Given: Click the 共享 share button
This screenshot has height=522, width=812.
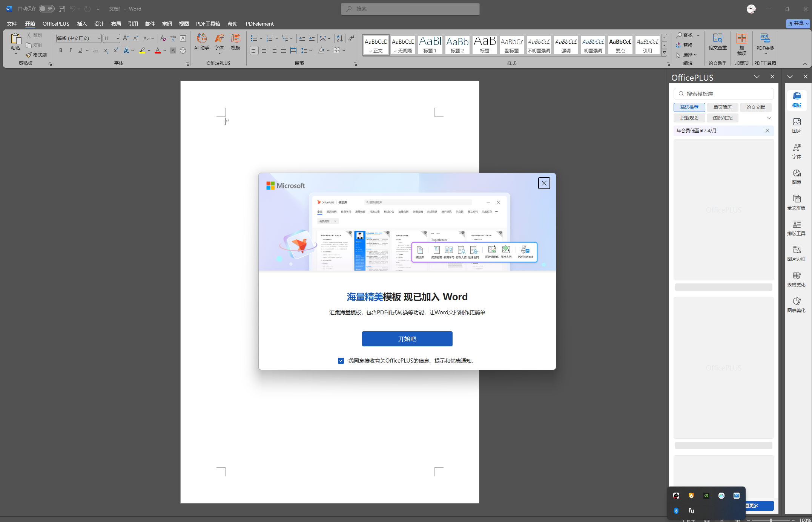Looking at the screenshot, I should [x=798, y=23].
